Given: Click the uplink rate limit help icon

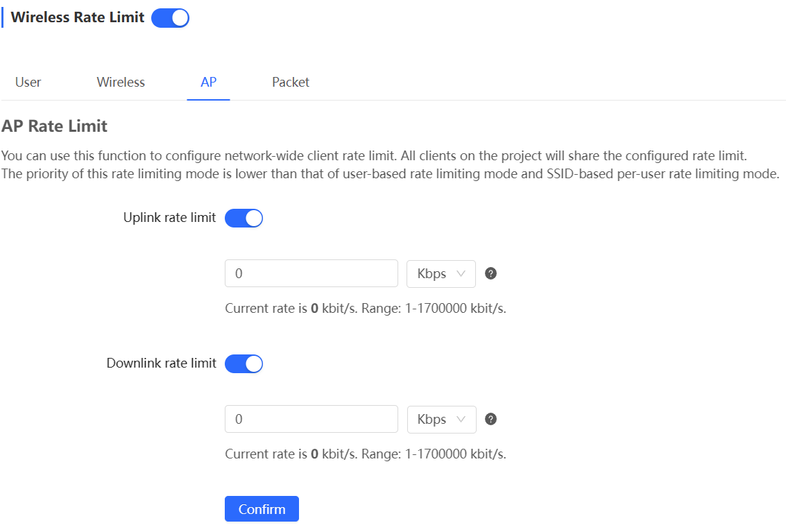Looking at the screenshot, I should pos(490,273).
